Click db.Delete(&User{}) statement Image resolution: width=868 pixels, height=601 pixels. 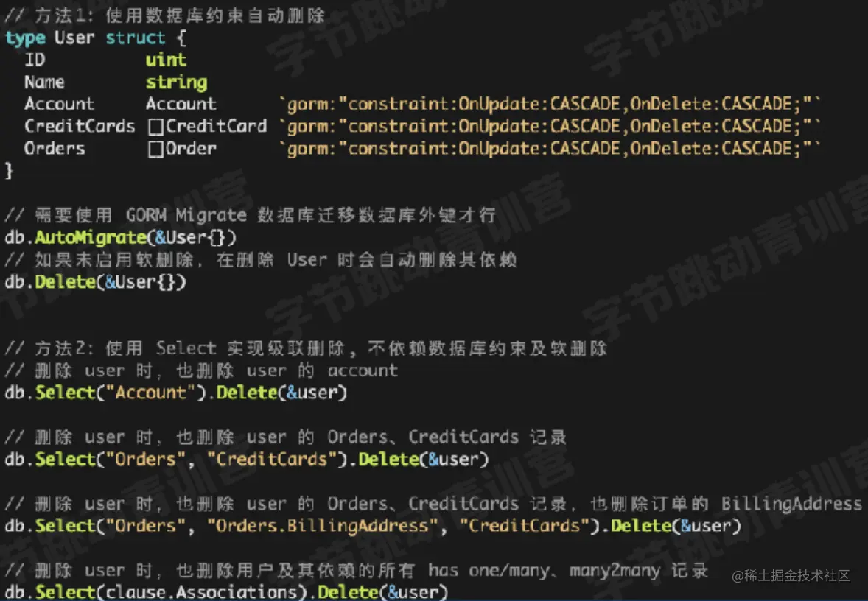95,282
